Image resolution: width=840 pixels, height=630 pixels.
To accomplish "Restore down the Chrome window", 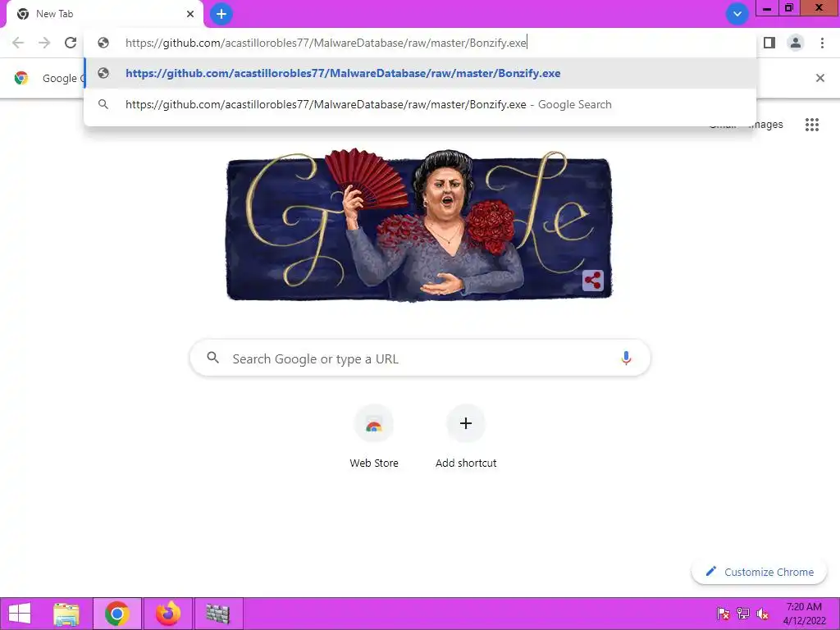I will point(789,8).
